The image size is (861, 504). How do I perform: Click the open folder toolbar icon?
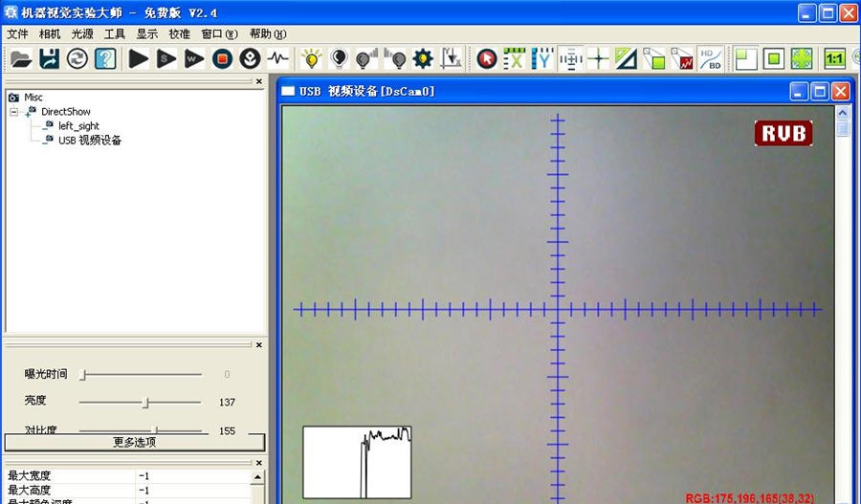(x=21, y=59)
